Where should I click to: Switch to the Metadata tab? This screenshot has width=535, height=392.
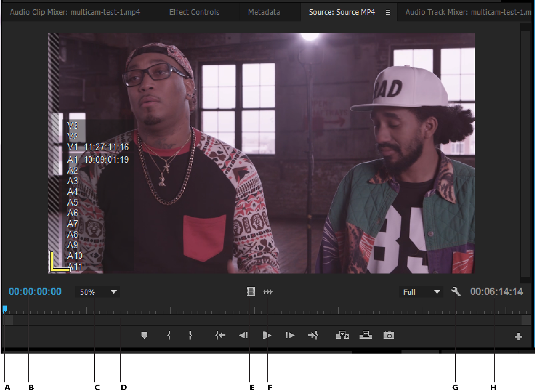[264, 12]
